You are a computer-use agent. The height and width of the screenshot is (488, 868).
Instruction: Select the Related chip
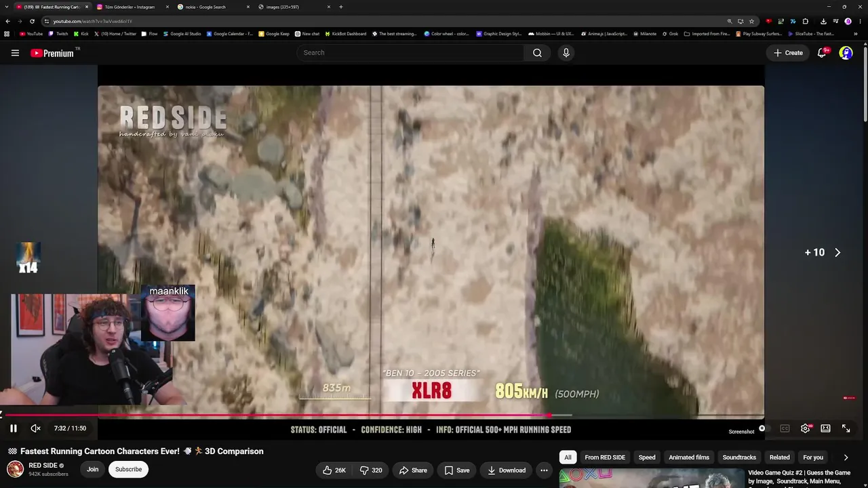(780, 457)
